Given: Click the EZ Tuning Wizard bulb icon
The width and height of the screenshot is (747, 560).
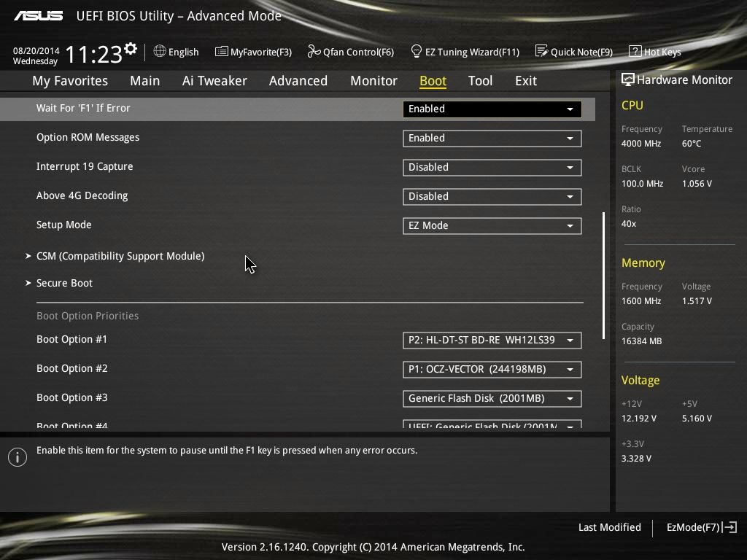Looking at the screenshot, I should pyautogui.click(x=416, y=51).
